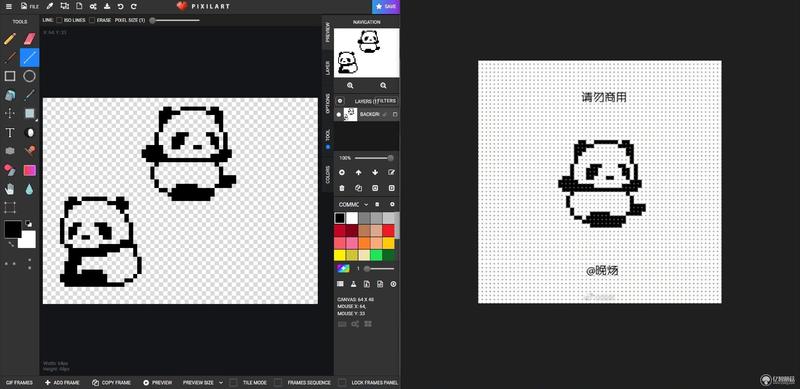Viewport: 800px width, 389px height.
Task: Click the Add Frame button
Action: pos(61,382)
